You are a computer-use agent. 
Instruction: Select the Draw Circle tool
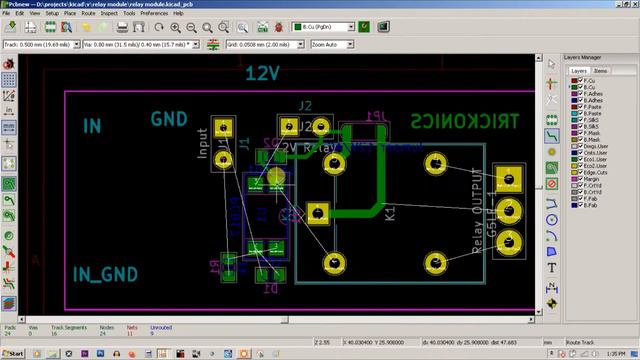click(552, 220)
